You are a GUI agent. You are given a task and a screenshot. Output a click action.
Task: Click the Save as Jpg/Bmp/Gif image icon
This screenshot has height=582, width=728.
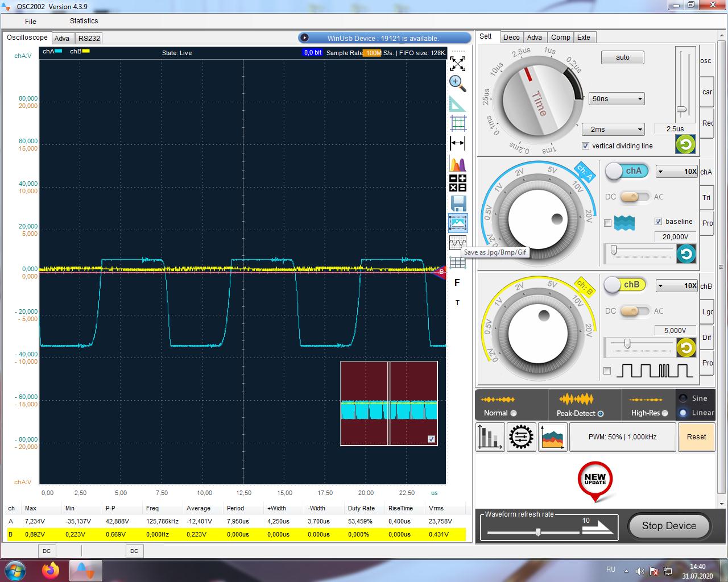tap(458, 223)
